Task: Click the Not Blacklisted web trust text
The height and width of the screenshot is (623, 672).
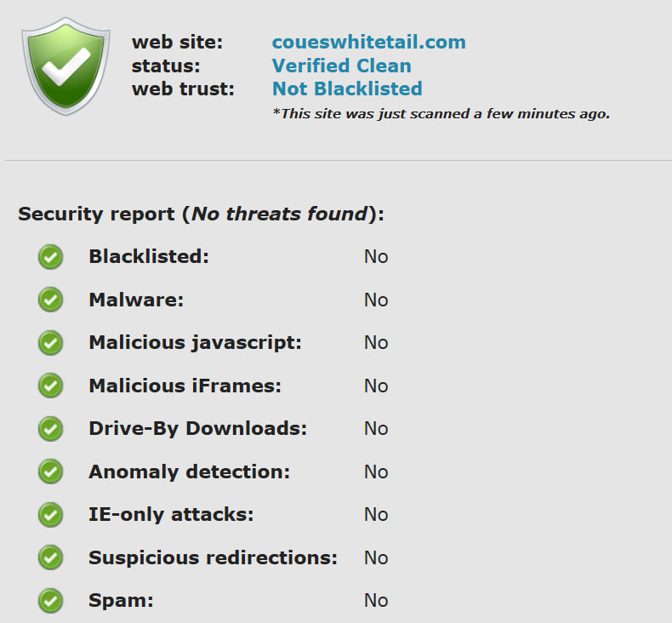Action: coord(347,89)
